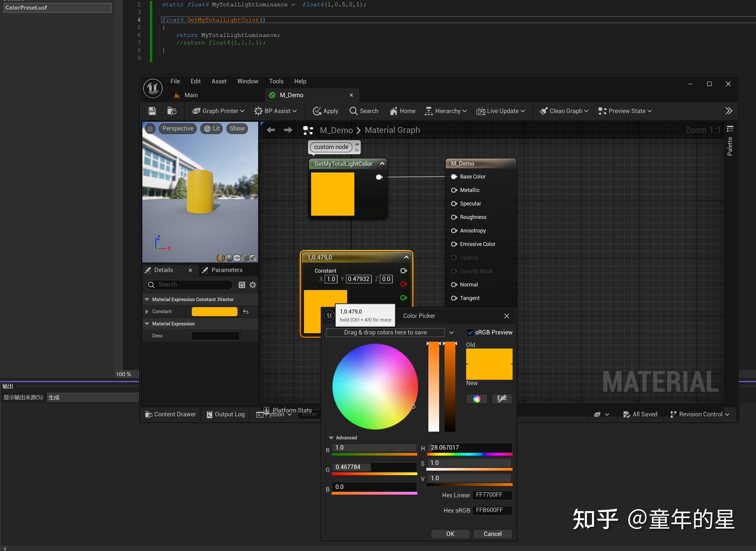Toggle the sRGB Preview checkbox
The image size is (756, 551).
(x=470, y=333)
